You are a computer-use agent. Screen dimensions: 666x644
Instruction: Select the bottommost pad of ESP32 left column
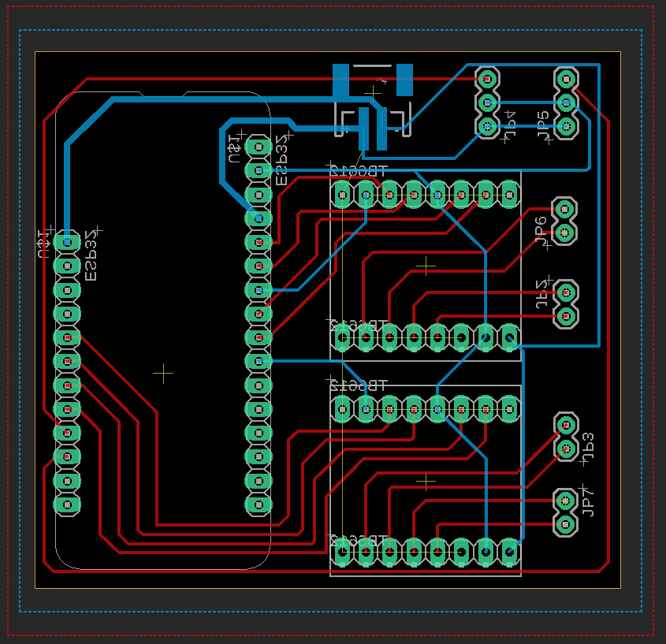67,504
